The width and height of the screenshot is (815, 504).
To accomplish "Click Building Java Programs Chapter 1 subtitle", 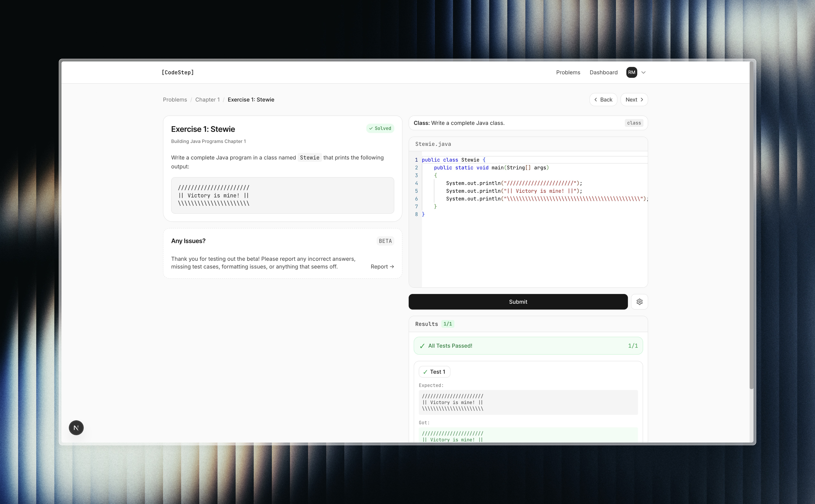I will click(x=208, y=141).
